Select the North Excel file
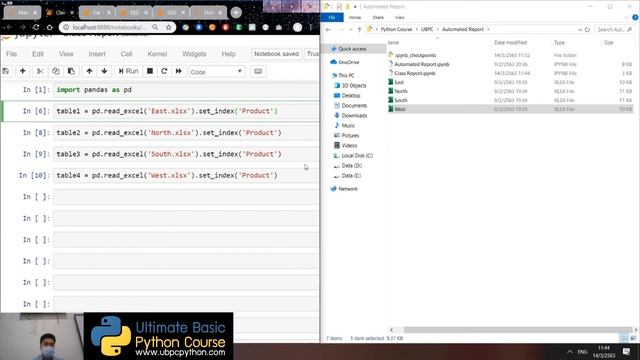Viewport: 640px width, 360px height. tap(401, 91)
